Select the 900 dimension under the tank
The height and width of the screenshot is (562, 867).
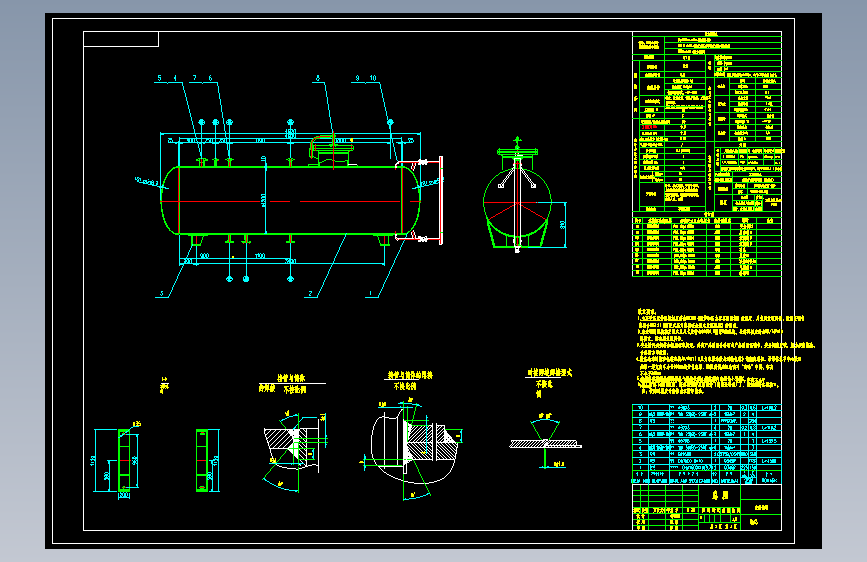pyautogui.click(x=205, y=256)
